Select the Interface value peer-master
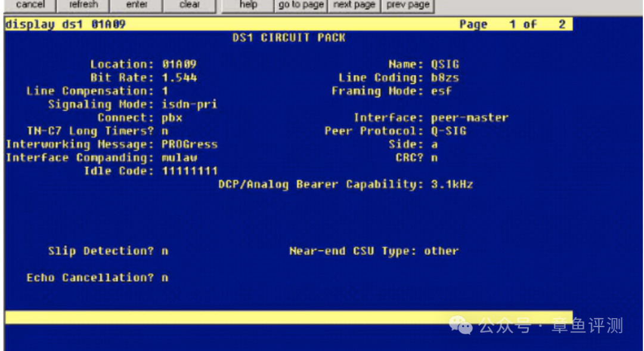The height and width of the screenshot is (351, 644). coord(469,118)
